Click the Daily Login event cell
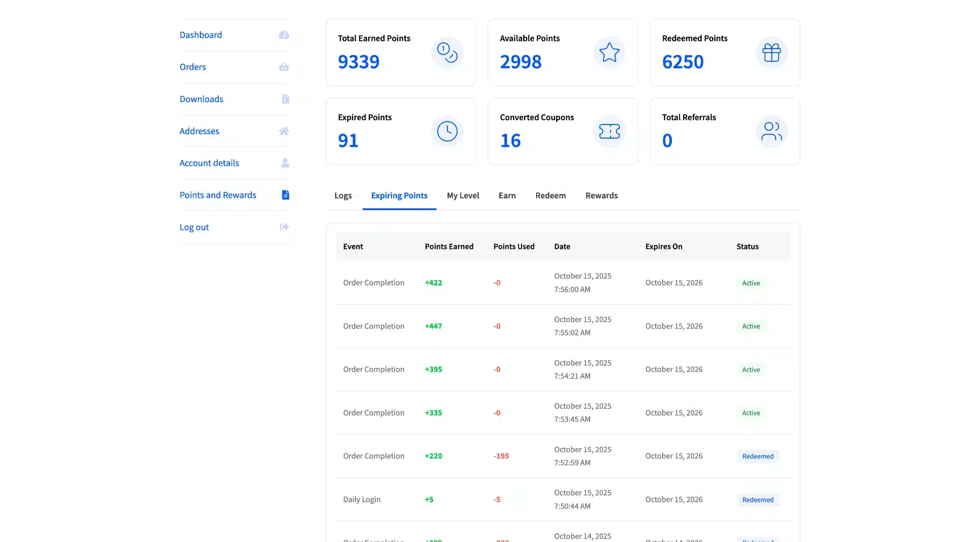The height and width of the screenshot is (542, 980). 362,499
